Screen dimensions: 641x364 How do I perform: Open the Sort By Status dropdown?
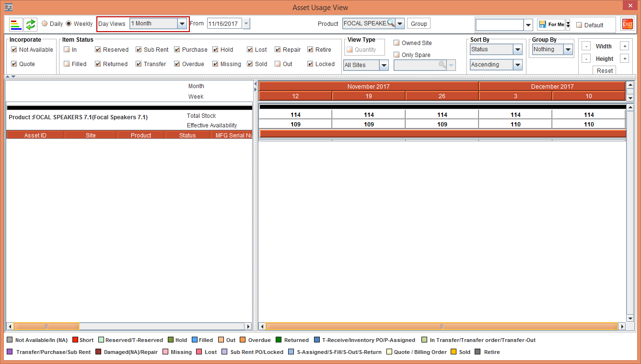(517, 49)
